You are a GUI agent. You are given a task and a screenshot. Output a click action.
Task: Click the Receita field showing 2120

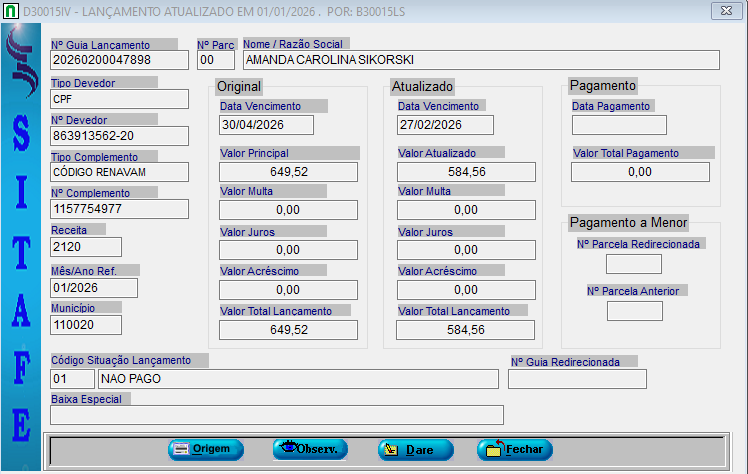tap(86, 246)
